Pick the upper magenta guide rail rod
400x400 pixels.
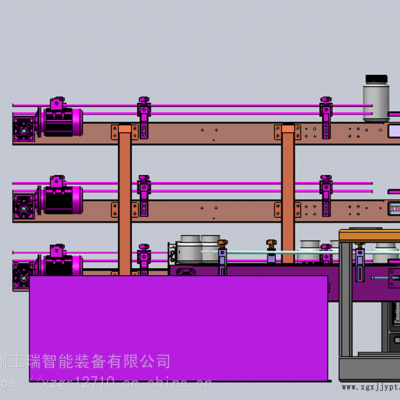[x=192, y=106]
